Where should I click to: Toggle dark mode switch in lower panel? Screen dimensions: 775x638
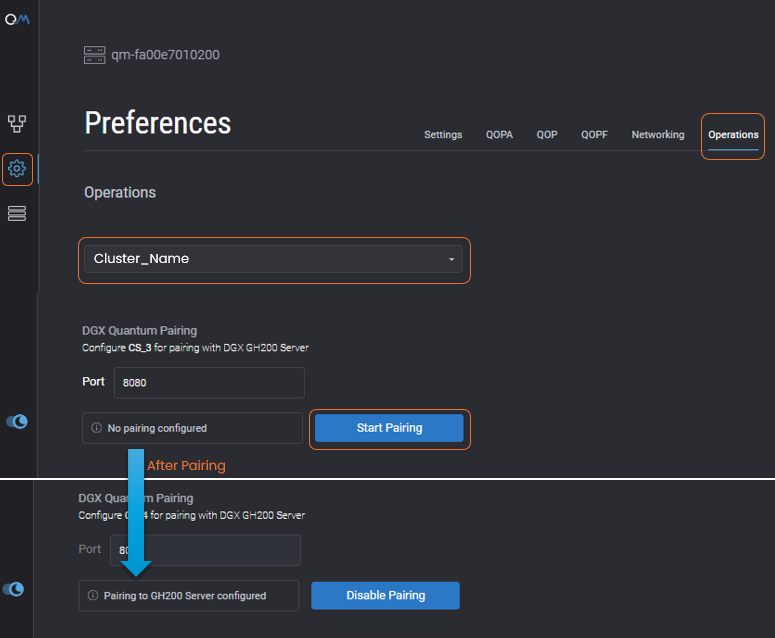pos(14,589)
